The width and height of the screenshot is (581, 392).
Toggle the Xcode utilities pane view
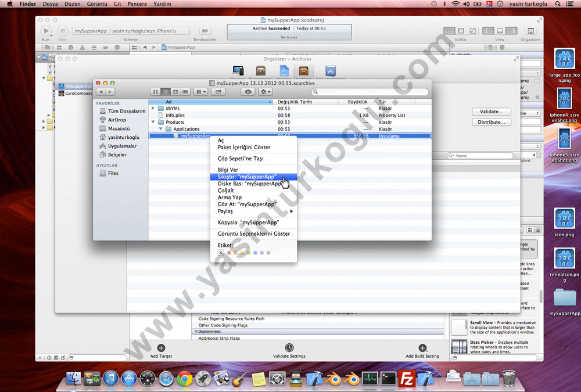511,31
